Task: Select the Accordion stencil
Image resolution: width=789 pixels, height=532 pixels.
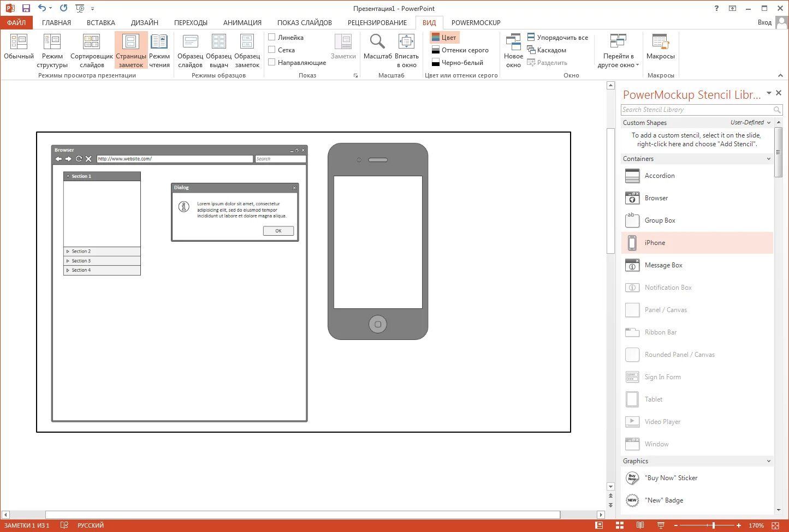Action: [x=697, y=176]
